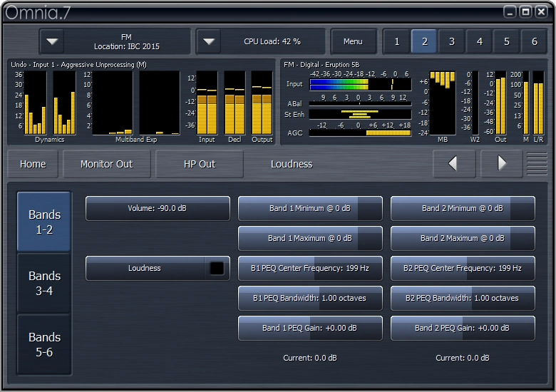Open the Monitor Out breadcrumb
This screenshot has width=556, height=392.
coord(106,164)
